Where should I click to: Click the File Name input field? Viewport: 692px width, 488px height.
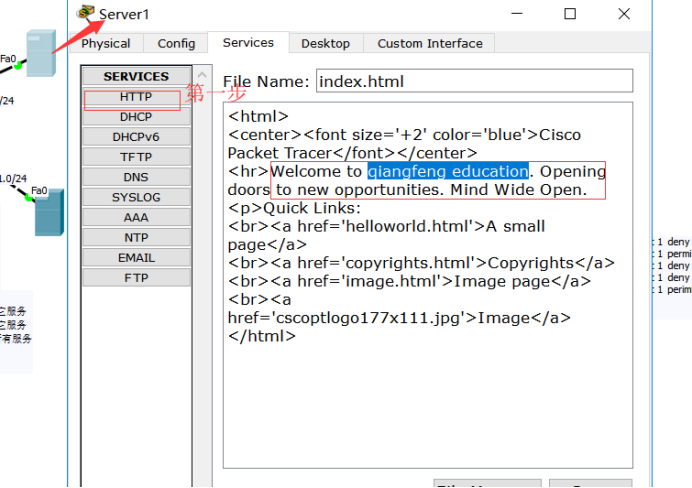click(474, 81)
